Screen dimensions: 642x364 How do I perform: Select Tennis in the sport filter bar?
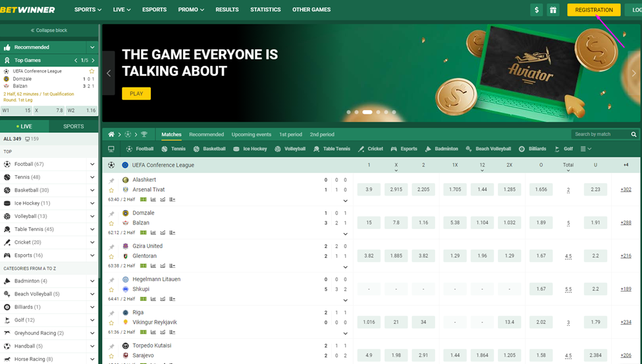pyautogui.click(x=174, y=149)
